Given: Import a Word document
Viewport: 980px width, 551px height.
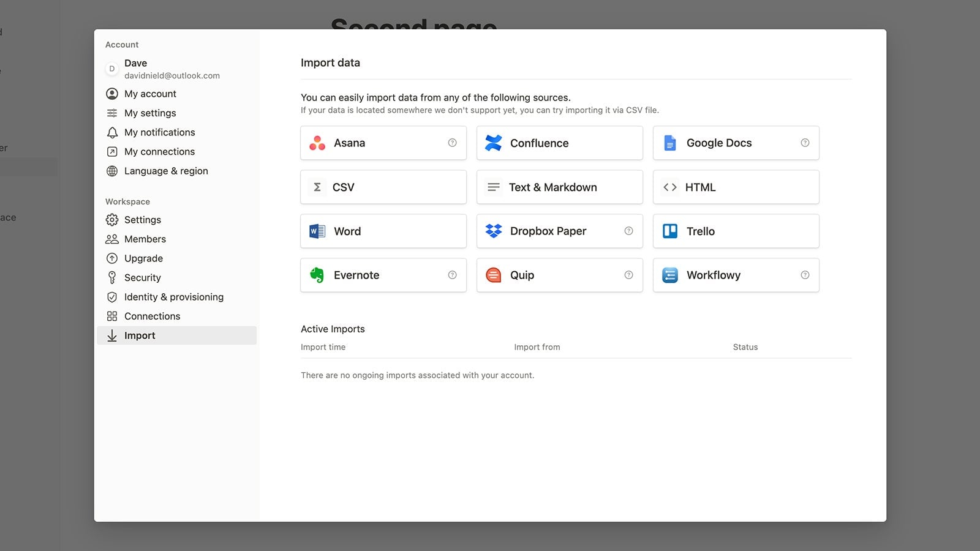Looking at the screenshot, I should click(383, 231).
